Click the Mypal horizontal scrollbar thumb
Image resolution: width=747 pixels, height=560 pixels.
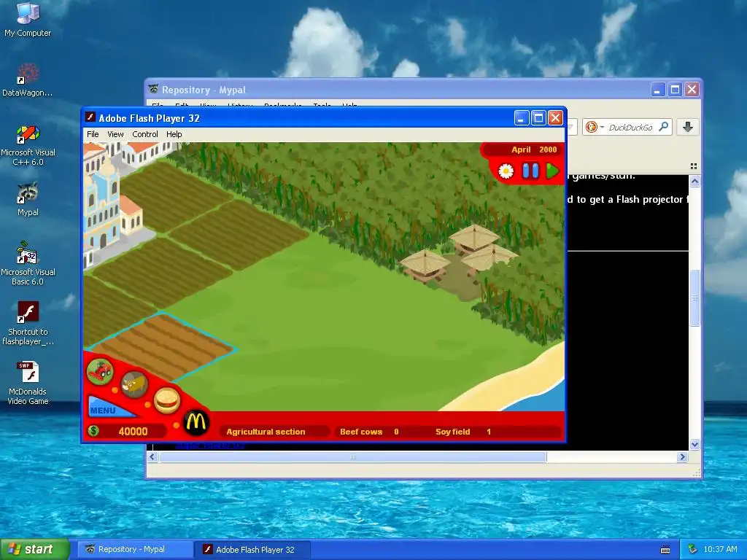[x=352, y=456]
